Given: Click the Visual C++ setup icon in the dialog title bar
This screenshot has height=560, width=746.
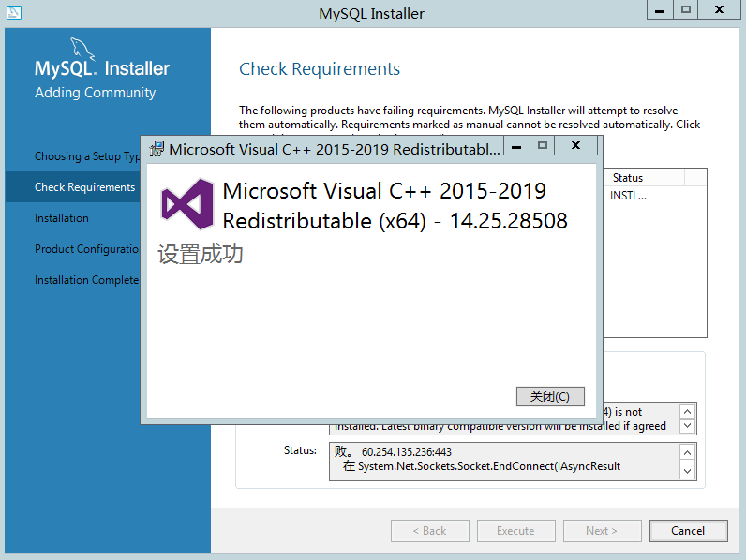Looking at the screenshot, I should click(157, 149).
